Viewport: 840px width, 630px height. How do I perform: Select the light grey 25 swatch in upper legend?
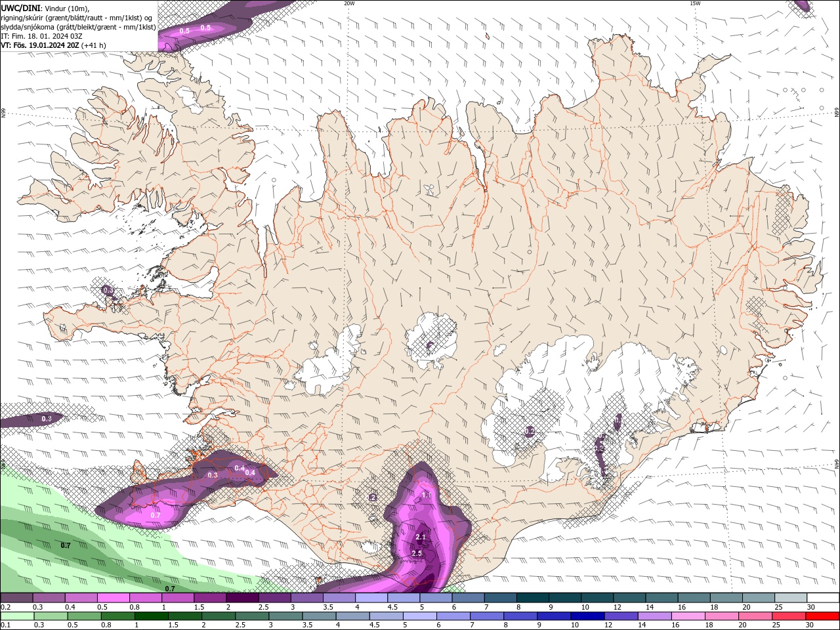point(791,598)
